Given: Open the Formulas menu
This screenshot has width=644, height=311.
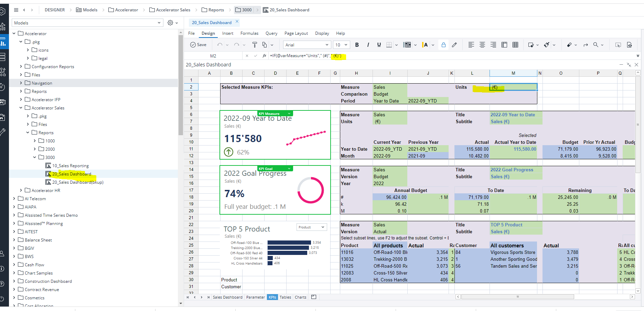Looking at the screenshot, I should click(x=249, y=33).
